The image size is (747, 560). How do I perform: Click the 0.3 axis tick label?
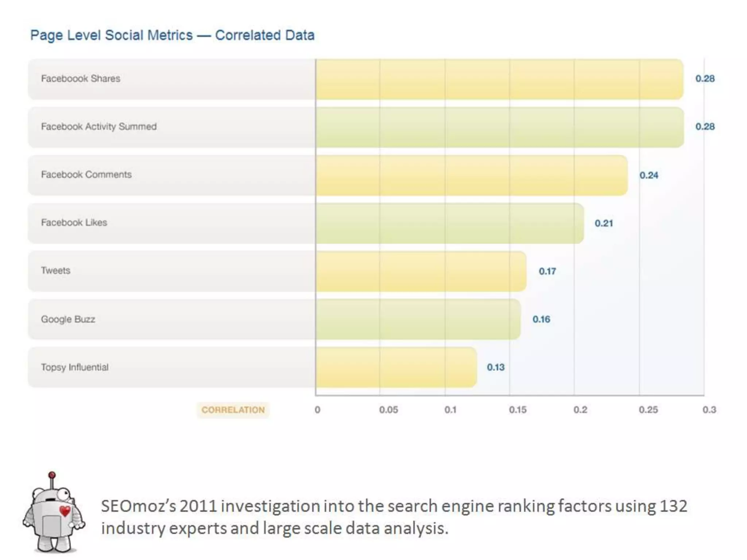(x=709, y=410)
